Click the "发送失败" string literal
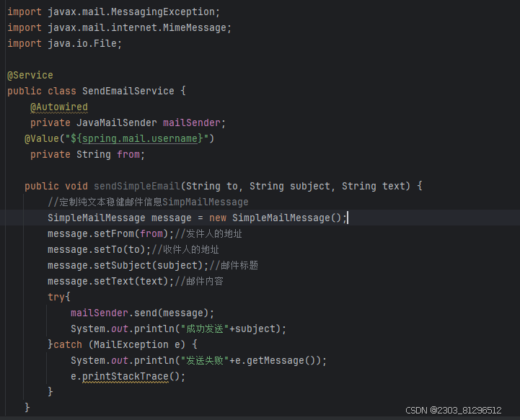Viewport: 520px width, 420px height. pyautogui.click(x=205, y=361)
